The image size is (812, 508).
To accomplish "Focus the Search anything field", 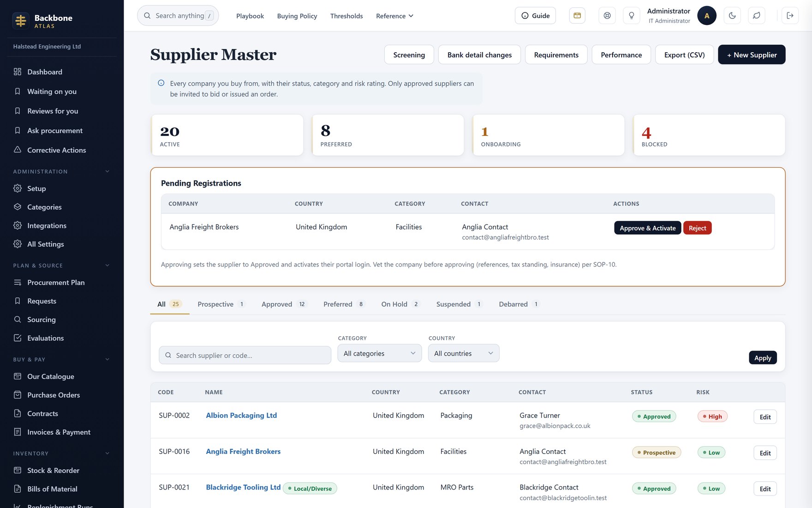I will [x=178, y=16].
